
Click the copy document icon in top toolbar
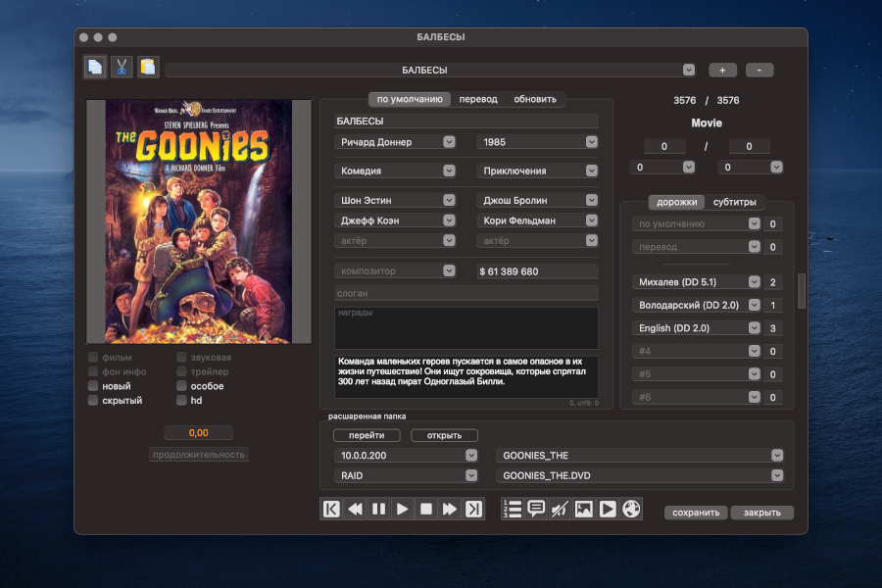point(95,68)
